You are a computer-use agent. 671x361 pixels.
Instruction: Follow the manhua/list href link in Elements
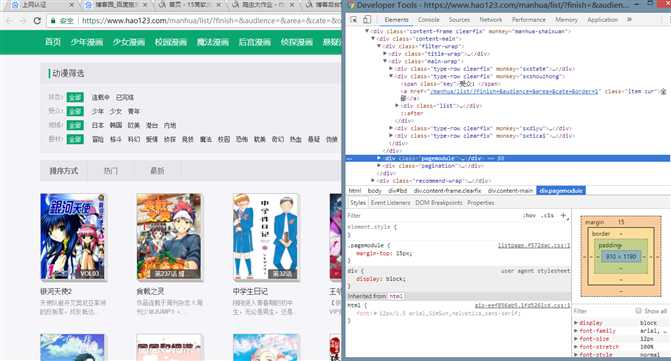(x=514, y=91)
